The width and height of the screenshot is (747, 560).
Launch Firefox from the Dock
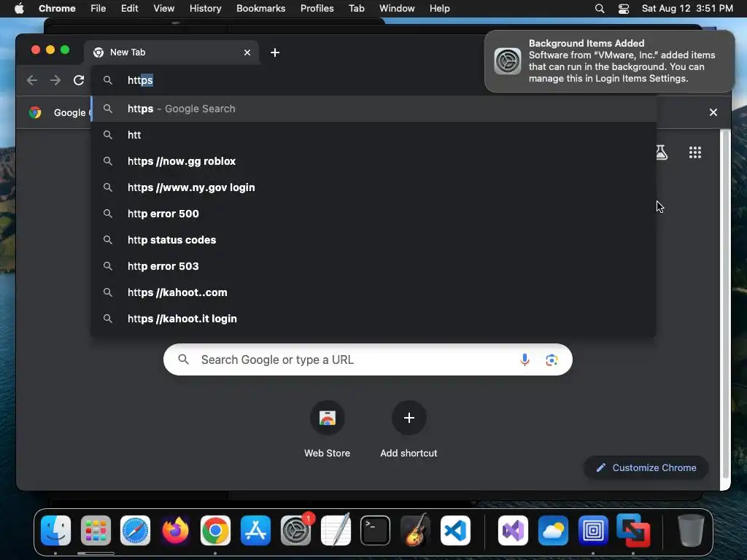tap(175, 531)
